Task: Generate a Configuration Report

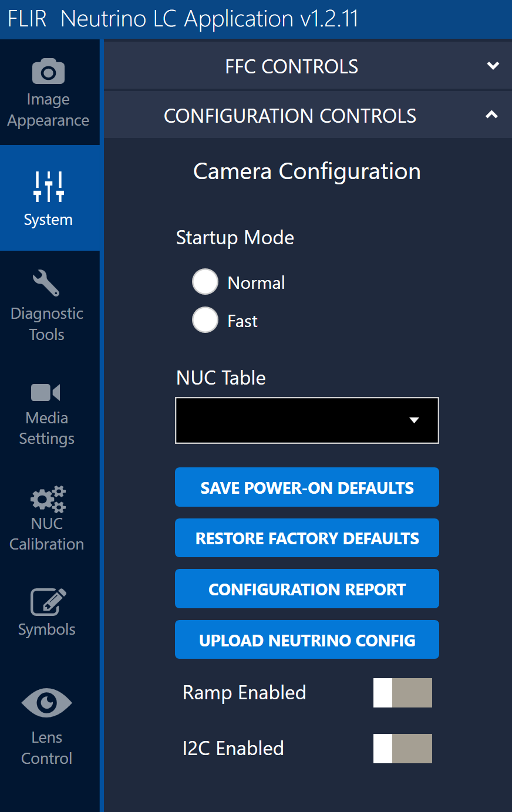Action: click(x=306, y=588)
